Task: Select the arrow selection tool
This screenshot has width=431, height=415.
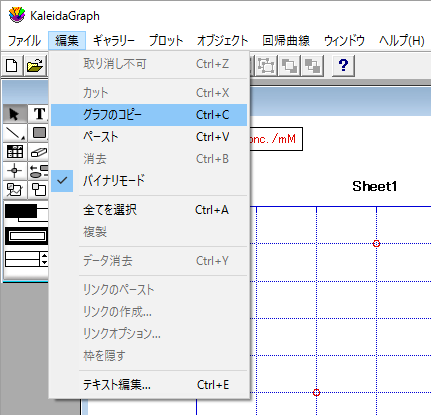Action: [x=14, y=114]
